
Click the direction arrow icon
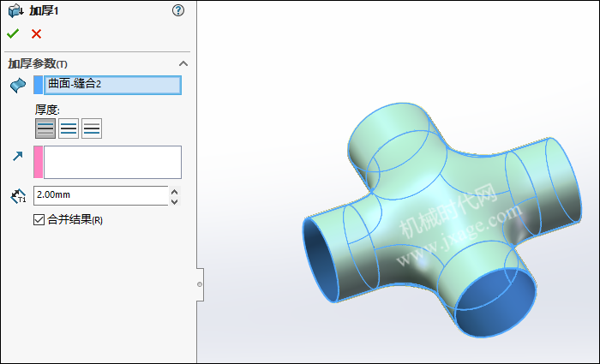coord(18,156)
